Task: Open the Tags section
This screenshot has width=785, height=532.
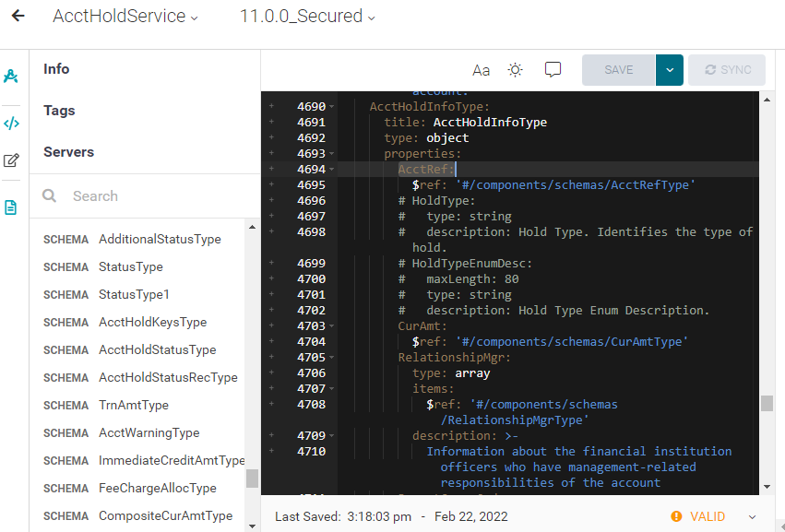Action: [59, 111]
